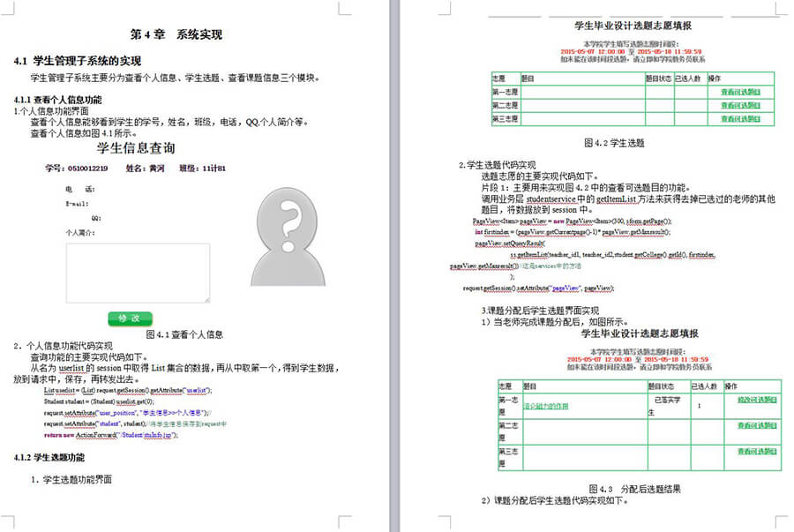This screenshot has width=794, height=532.
Task: Click the 操作 header in figure 4.3 table
Action: click(731, 386)
